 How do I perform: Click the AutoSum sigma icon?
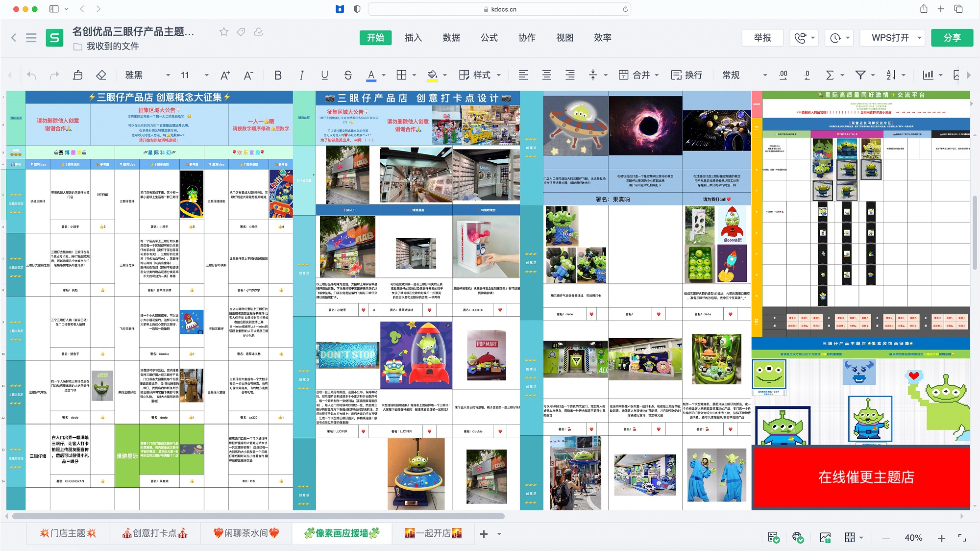(x=830, y=75)
